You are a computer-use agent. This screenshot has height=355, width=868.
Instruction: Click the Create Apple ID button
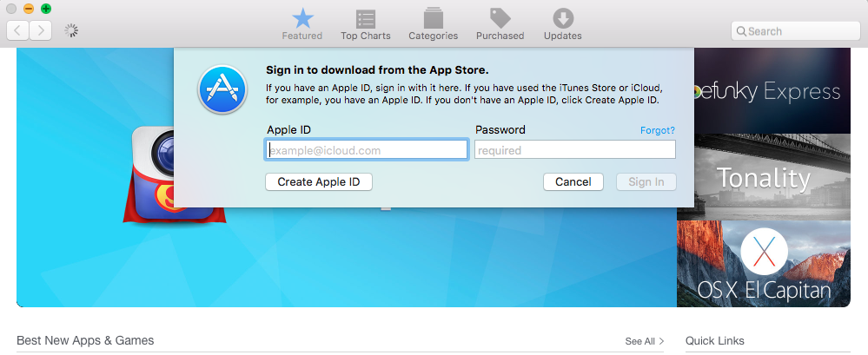319,182
